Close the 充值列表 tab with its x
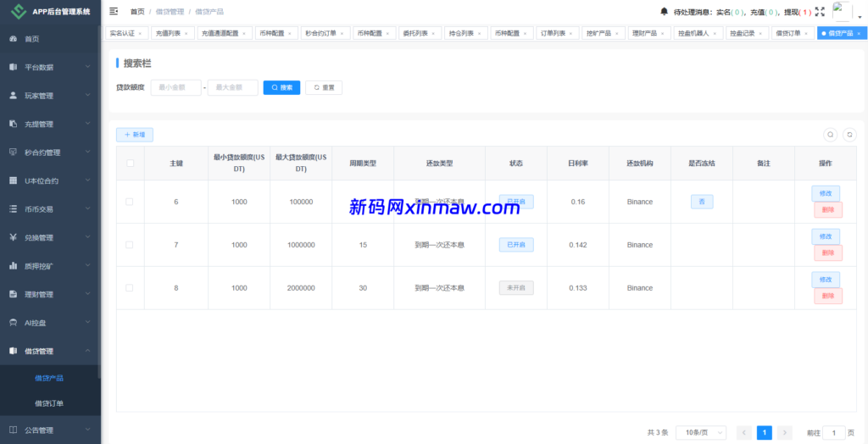This screenshot has height=444, width=868. (x=186, y=34)
